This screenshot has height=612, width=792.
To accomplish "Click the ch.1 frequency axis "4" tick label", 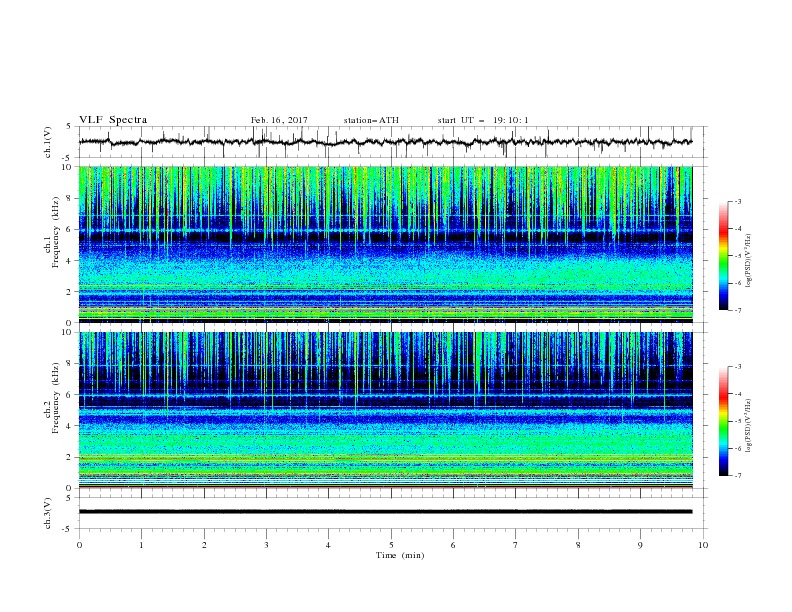I will (70, 261).
